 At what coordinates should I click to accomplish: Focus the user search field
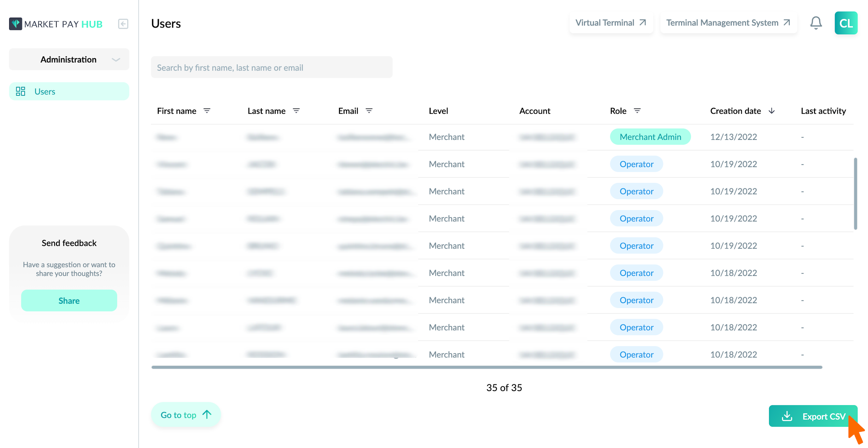(x=272, y=67)
